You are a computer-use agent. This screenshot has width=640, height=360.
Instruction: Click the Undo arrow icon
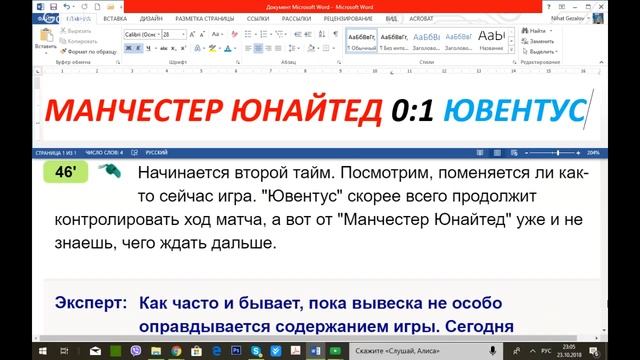[x=67, y=7]
